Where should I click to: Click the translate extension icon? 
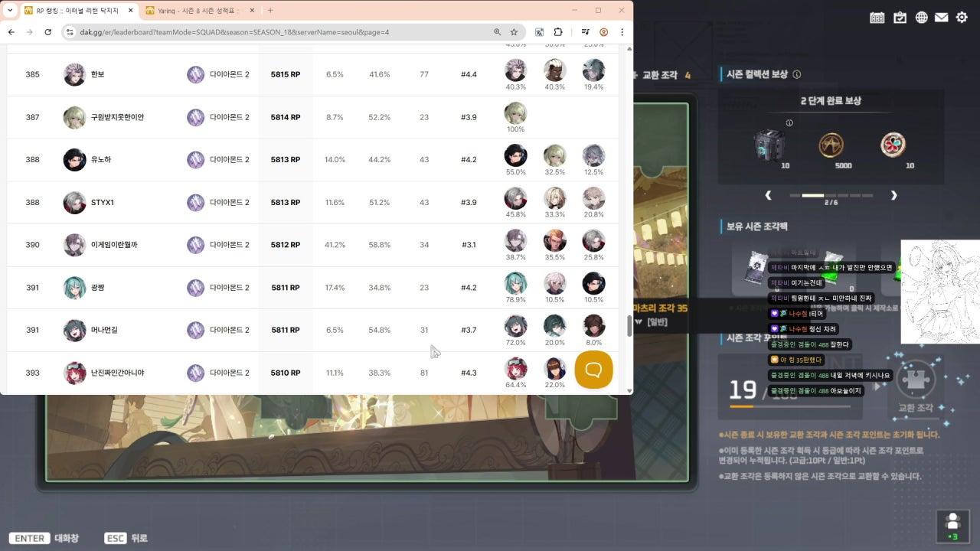pyautogui.click(x=540, y=32)
